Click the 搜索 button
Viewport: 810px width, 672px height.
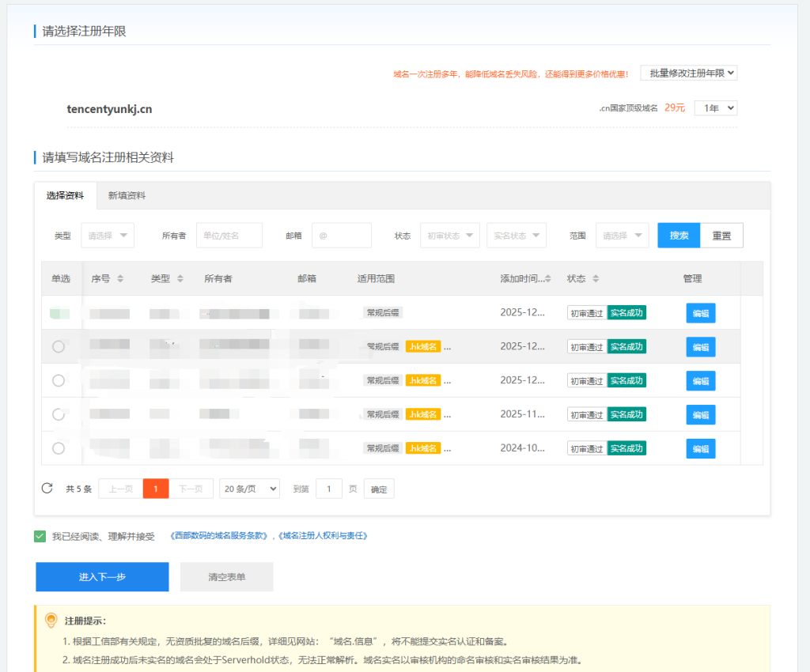click(x=679, y=236)
